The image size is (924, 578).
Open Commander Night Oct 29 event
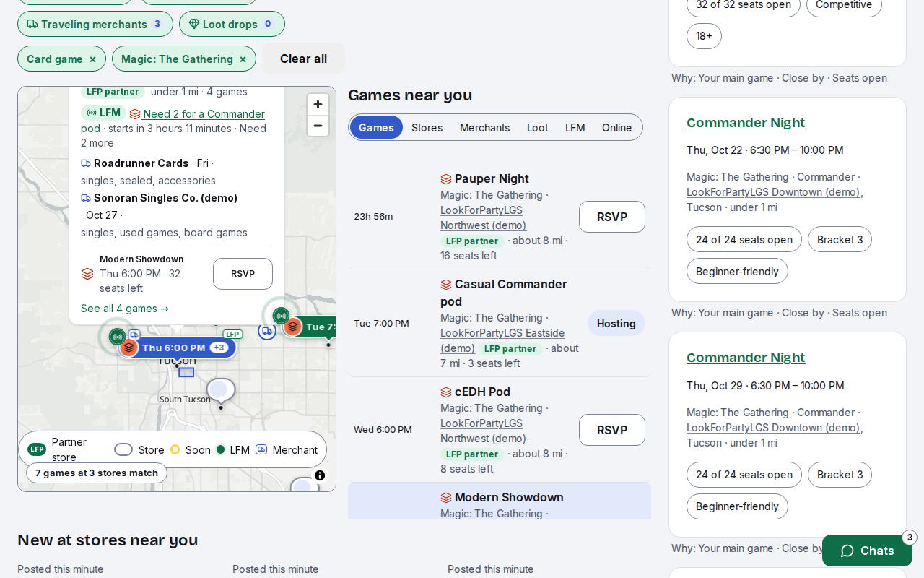[x=746, y=358]
